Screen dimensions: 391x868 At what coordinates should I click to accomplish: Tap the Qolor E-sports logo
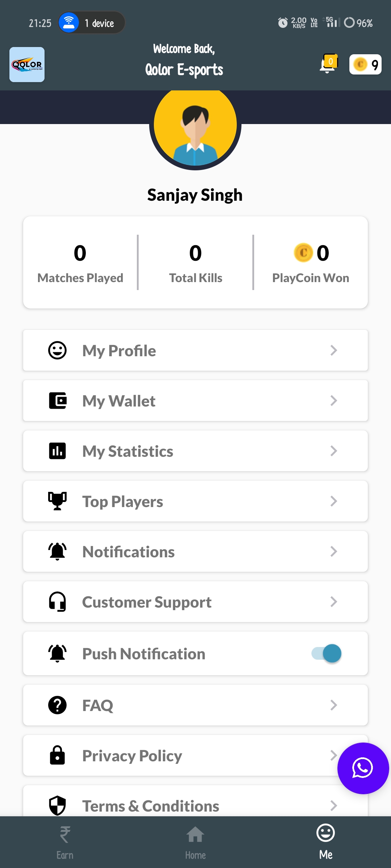coord(27,64)
